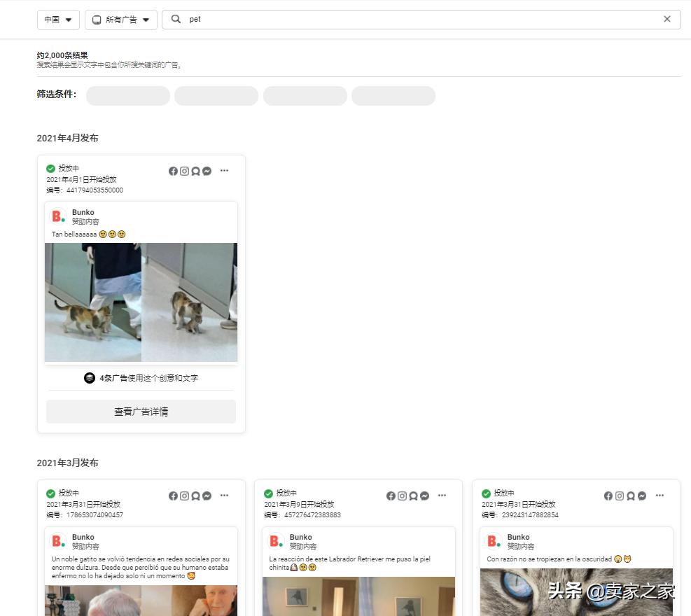This screenshot has width=691, height=616.
Task: Open the 中国 country dropdown
Action: (58, 19)
